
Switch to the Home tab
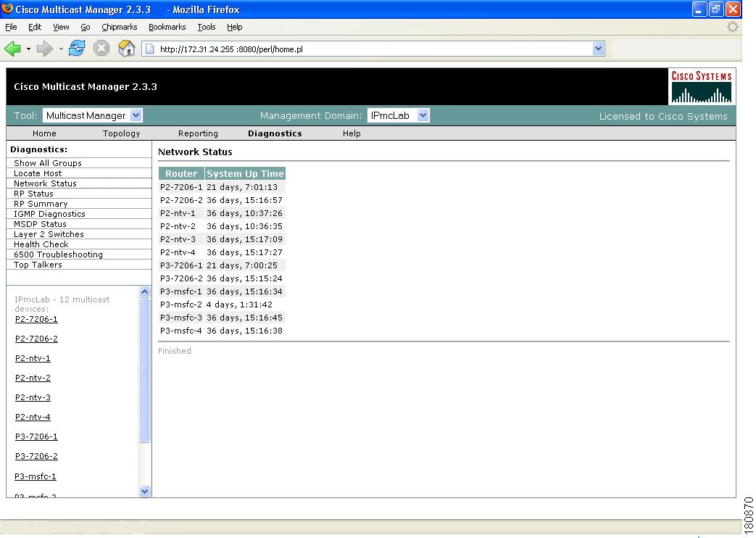44,133
